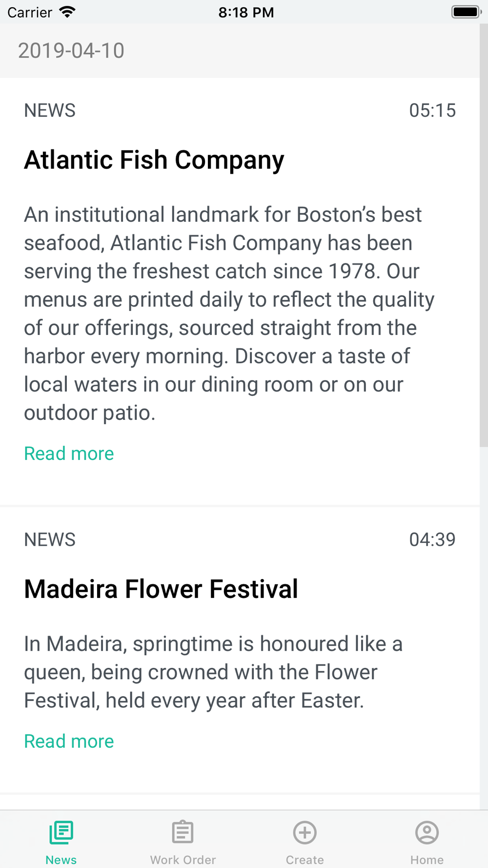This screenshot has height=868, width=488.
Task: Open the Madeira Flower Festival headline
Action: 161,589
